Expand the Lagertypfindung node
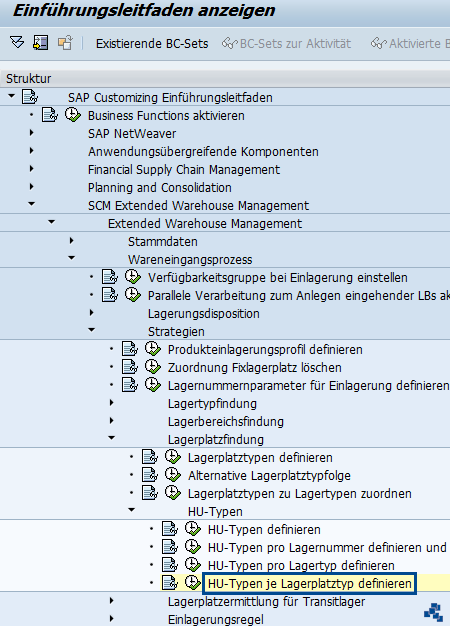 pyautogui.click(x=111, y=403)
